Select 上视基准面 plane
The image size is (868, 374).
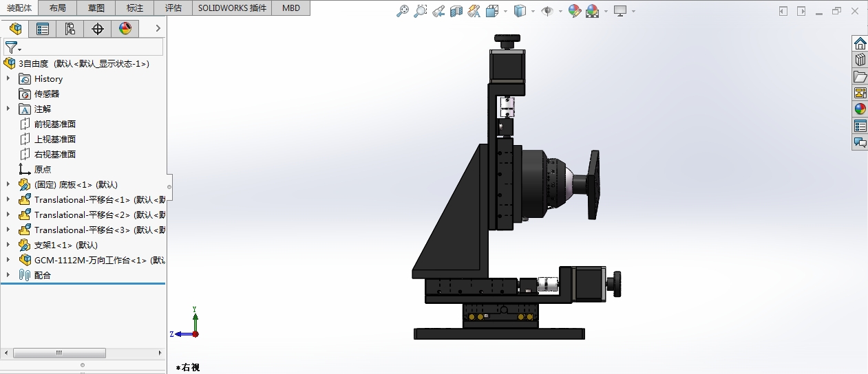[x=47, y=139]
